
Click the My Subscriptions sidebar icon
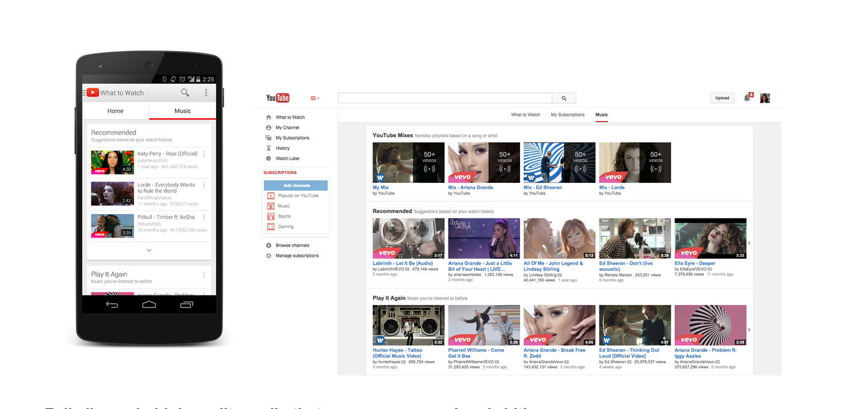pos(268,138)
